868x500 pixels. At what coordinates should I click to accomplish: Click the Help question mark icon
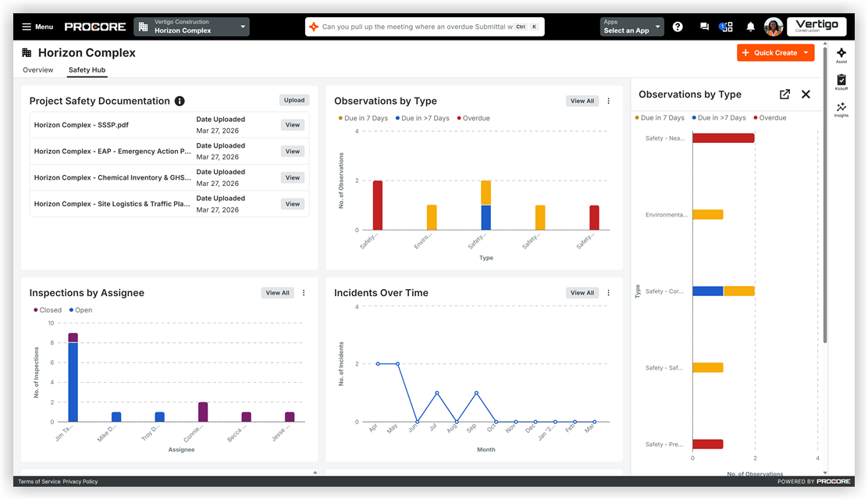coord(678,26)
